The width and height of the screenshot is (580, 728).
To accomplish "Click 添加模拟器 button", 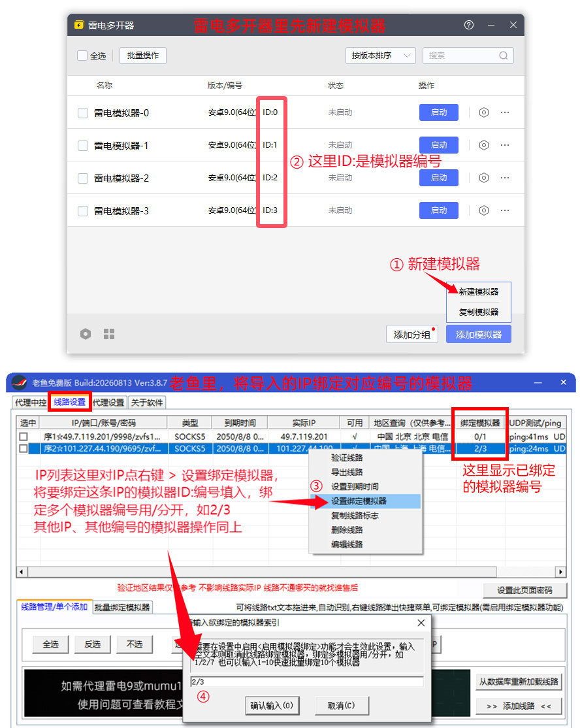I will pyautogui.click(x=478, y=335).
